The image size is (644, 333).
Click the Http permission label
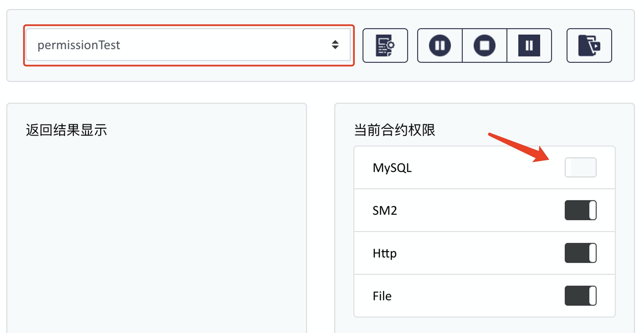pos(385,253)
